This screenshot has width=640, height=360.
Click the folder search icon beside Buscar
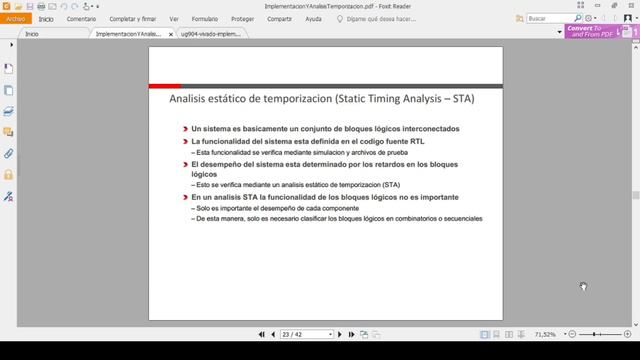pos(519,19)
